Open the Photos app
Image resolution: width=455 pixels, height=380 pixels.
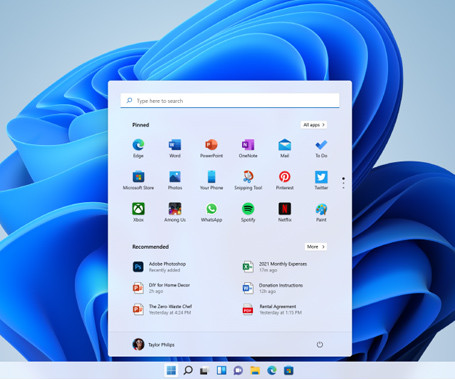(x=175, y=180)
